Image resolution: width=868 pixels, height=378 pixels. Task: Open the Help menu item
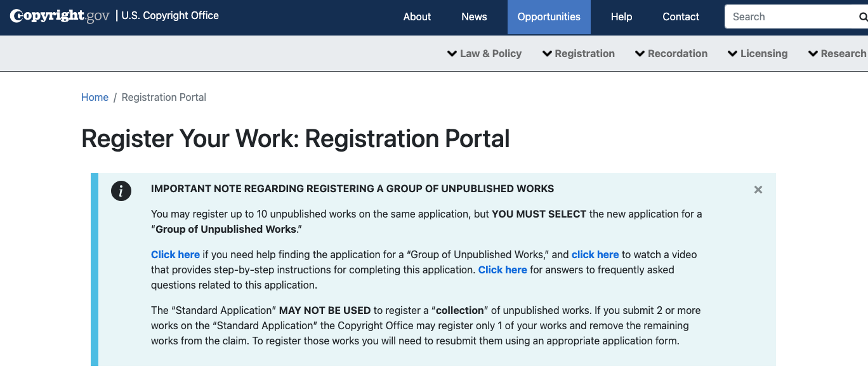coord(621,17)
